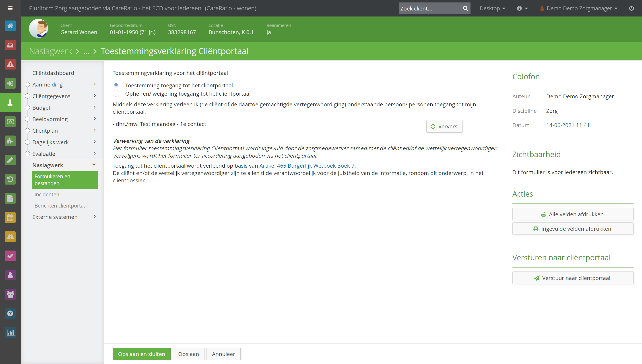Open the red warning triangle sidebar icon
642x364 pixels.
point(10,64)
